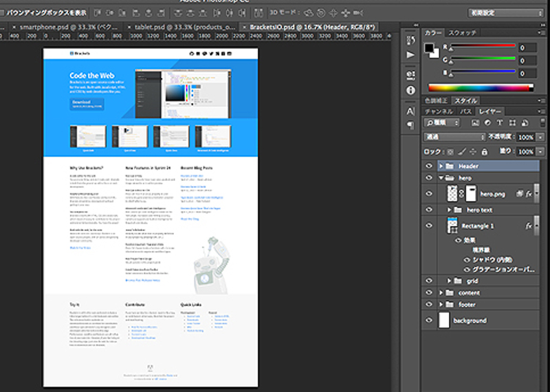550x392 pixels.
Task: Click the background color swatch in Color panel
Action: pos(436,54)
